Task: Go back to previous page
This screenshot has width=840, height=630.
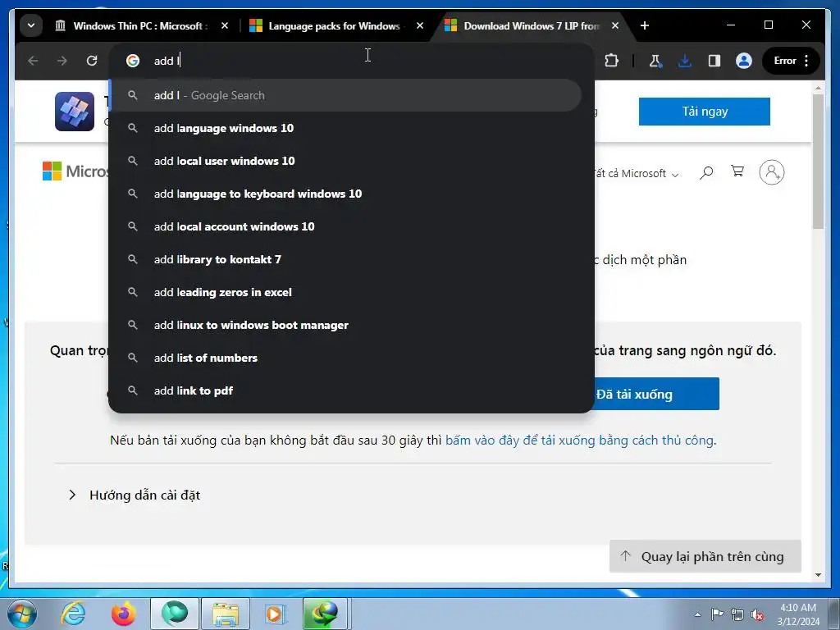Action: point(33,61)
